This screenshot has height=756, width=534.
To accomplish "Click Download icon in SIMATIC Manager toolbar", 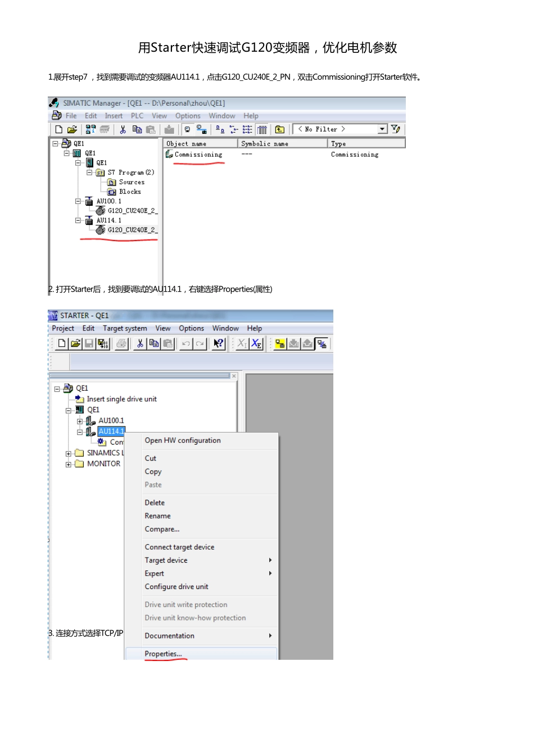I will pyautogui.click(x=169, y=129).
